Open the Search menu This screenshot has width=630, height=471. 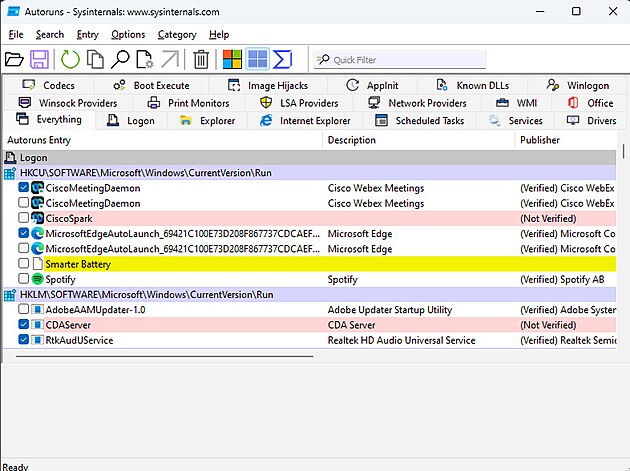(x=50, y=35)
